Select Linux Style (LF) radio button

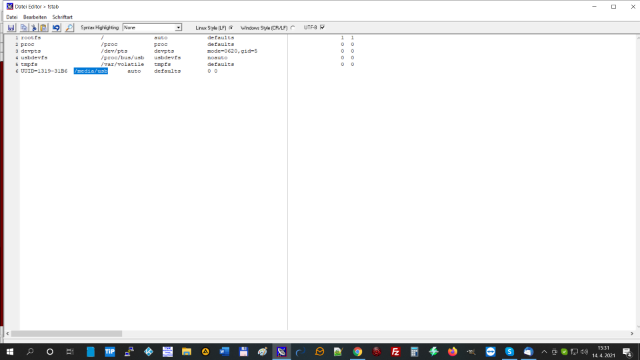(x=231, y=28)
